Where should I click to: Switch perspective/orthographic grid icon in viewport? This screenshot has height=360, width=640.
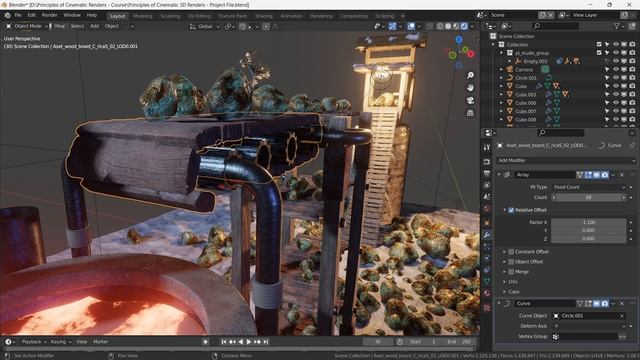(x=470, y=113)
